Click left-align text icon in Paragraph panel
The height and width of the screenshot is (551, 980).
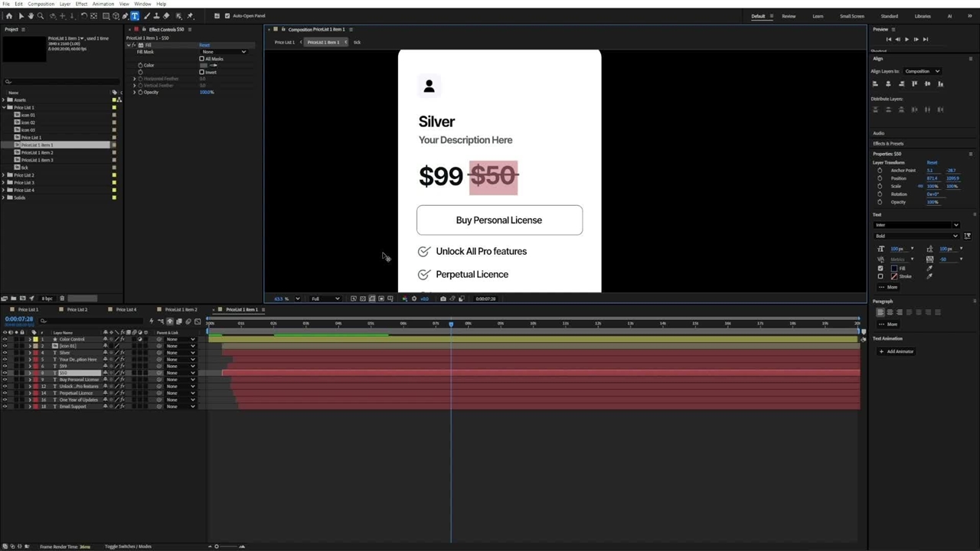(880, 312)
